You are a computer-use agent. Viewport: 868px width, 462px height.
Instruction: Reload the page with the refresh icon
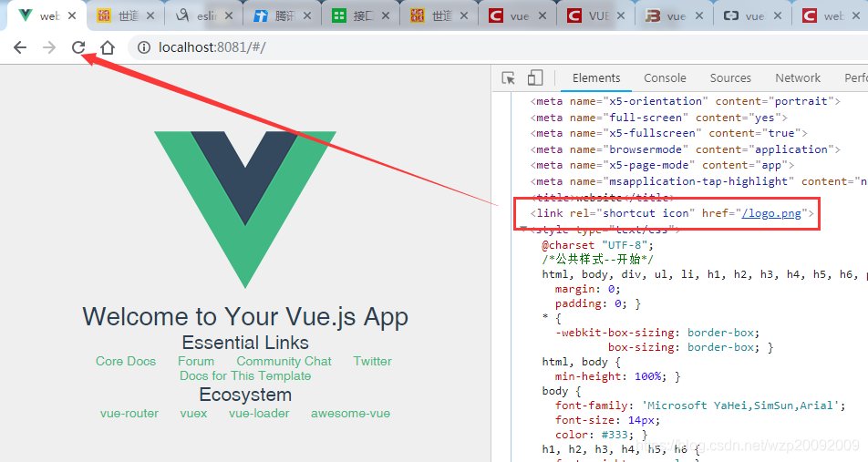tap(78, 47)
